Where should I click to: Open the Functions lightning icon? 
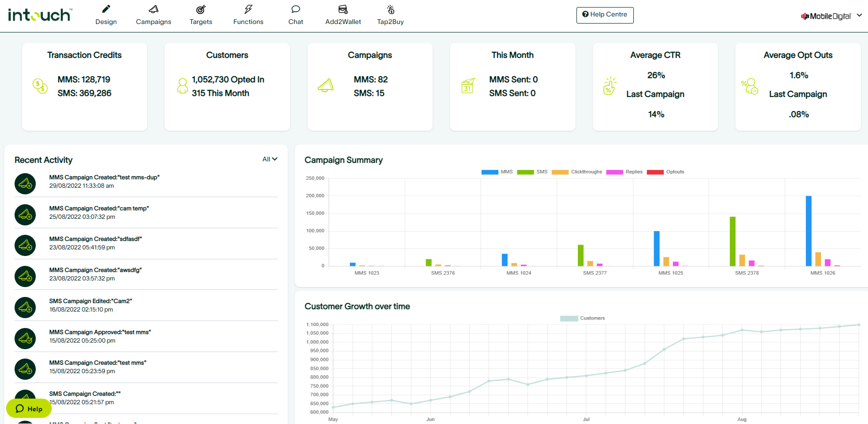(248, 9)
